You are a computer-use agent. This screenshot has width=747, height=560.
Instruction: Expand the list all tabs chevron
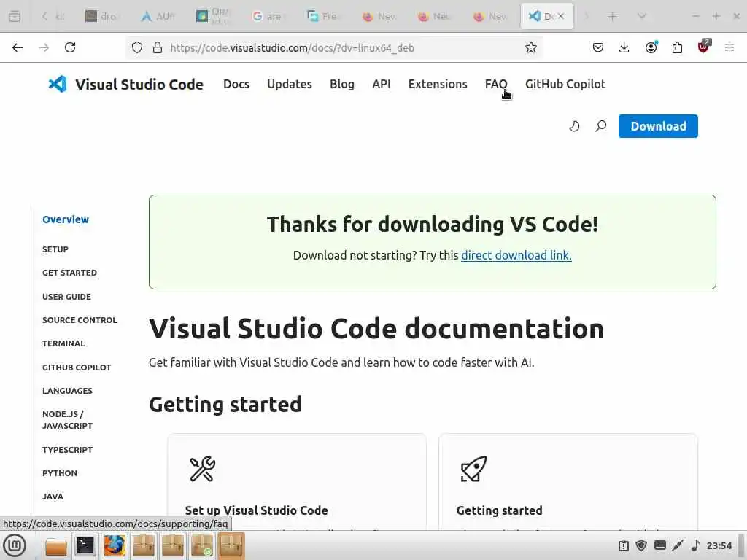point(642,16)
